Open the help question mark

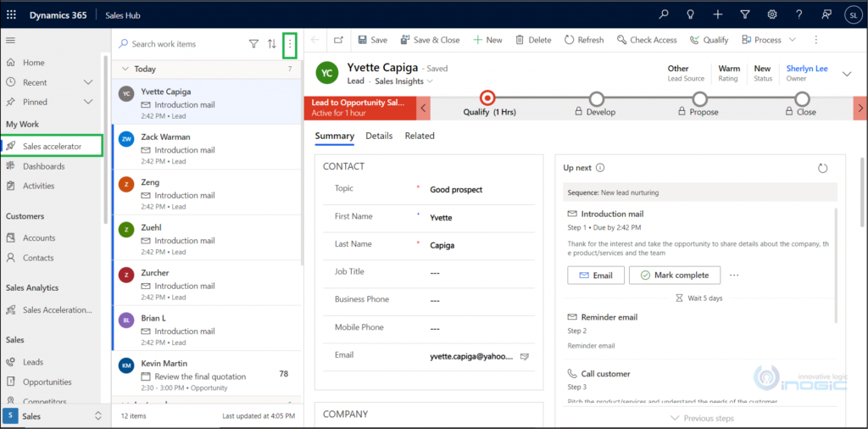pos(799,15)
